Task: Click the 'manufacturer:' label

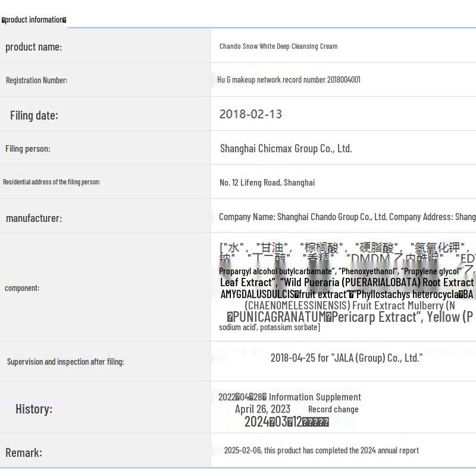Action: point(33,218)
